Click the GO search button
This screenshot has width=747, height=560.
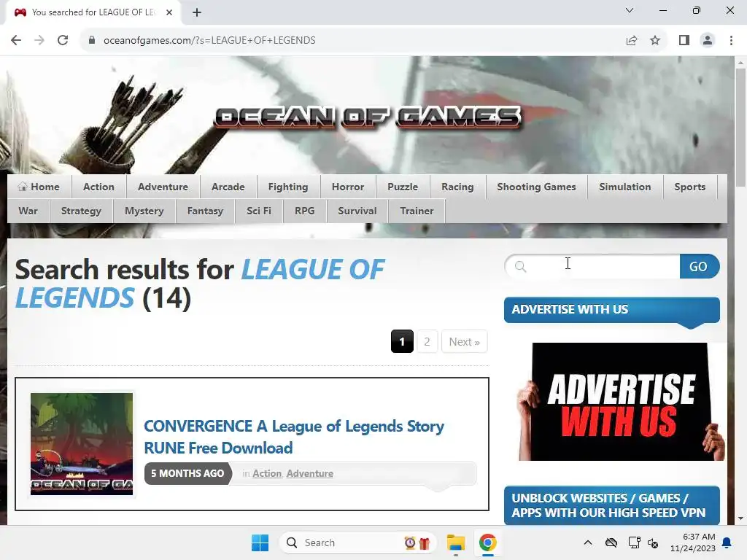[699, 266]
